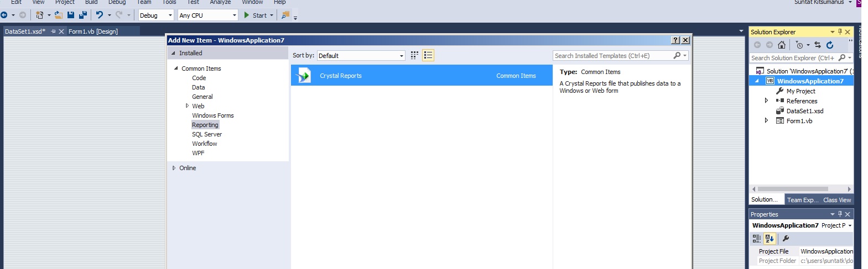Viewport: 868px width, 269px height.
Task: Select the WPF category
Action: tap(198, 153)
